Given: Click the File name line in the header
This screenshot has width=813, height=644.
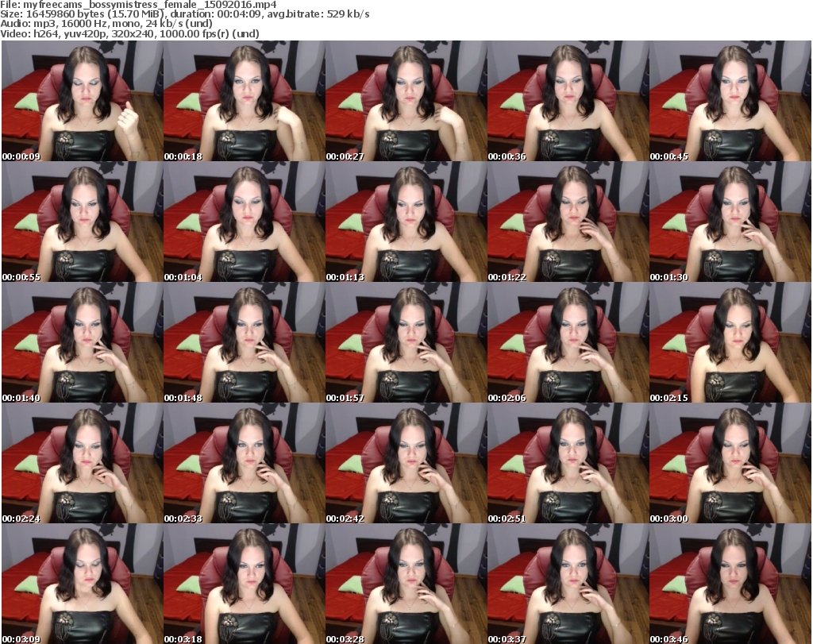Looking at the screenshot, I should click(138, 5).
